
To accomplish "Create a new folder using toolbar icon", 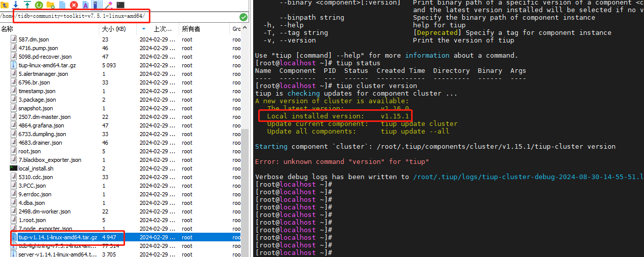I will [51, 5].
